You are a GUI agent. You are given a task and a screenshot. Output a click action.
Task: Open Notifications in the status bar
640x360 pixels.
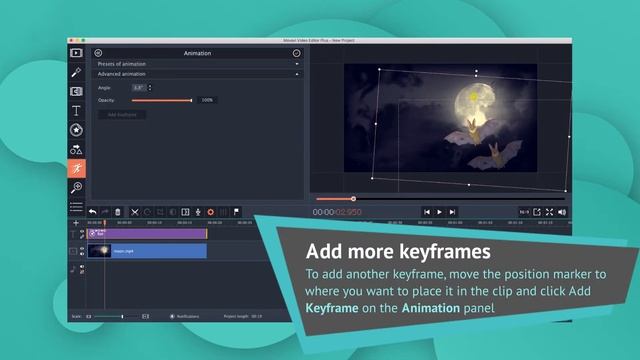pos(184,316)
